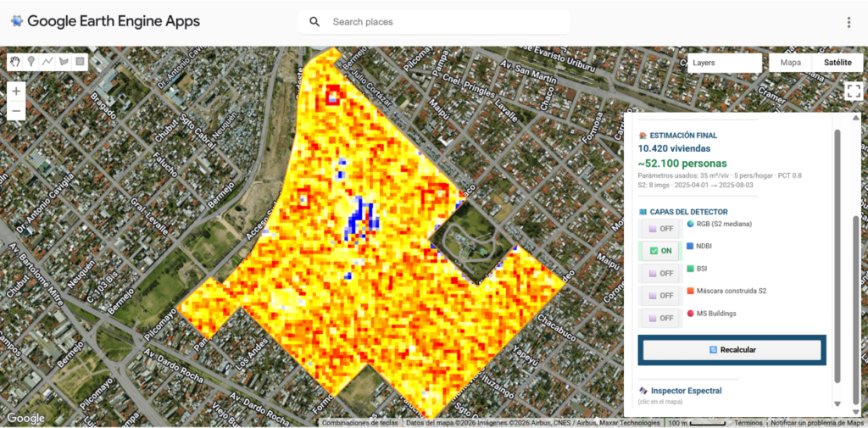Enable the BSI layer toggle

659,273
